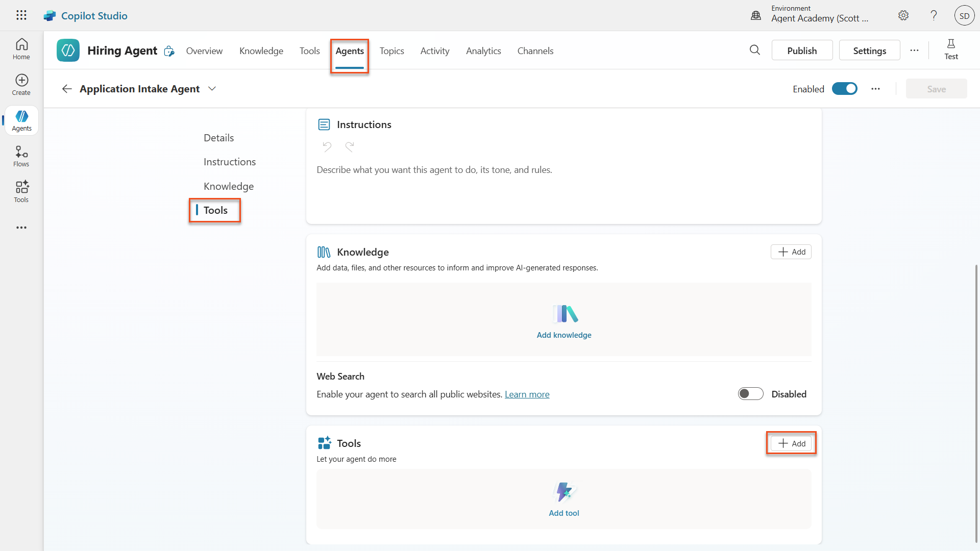The height and width of the screenshot is (551, 980).
Task: Open the Topics tab for Hiring Agent
Action: pyautogui.click(x=391, y=51)
